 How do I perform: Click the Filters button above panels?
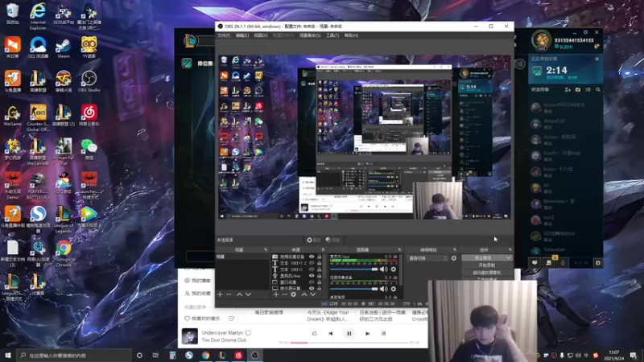(332, 240)
